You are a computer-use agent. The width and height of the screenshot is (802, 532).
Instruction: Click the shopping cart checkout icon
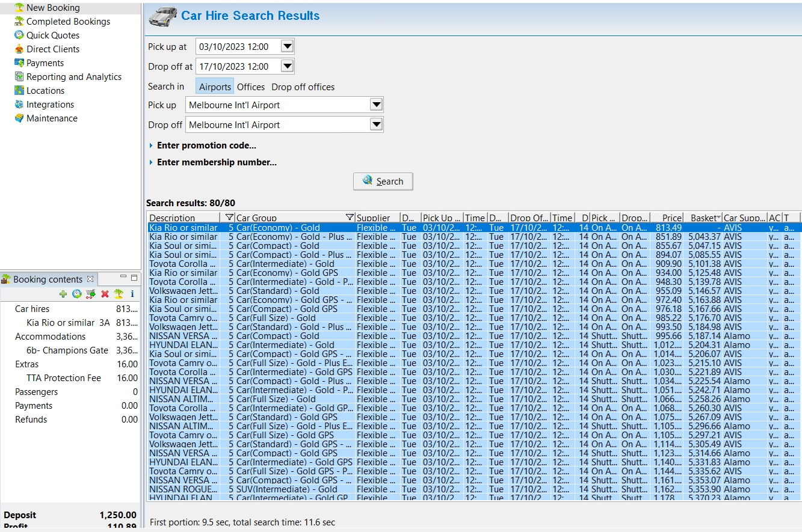click(91, 294)
